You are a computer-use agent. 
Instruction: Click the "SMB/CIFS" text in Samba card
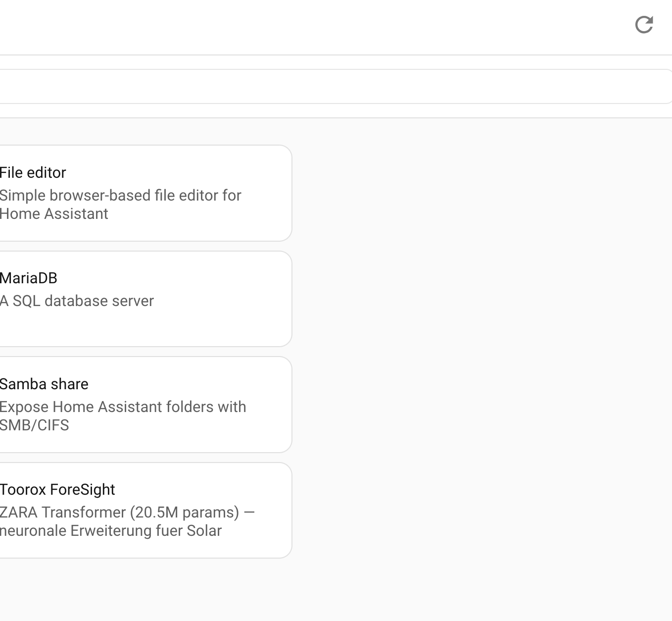pos(35,425)
